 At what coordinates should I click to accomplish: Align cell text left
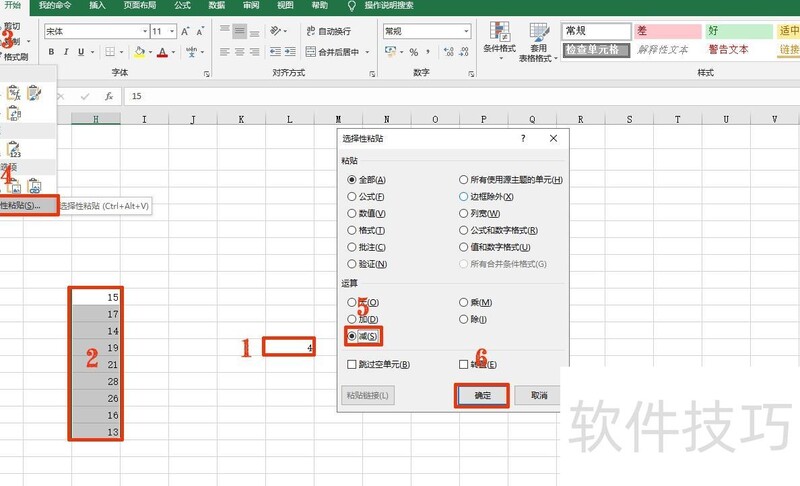[224, 52]
